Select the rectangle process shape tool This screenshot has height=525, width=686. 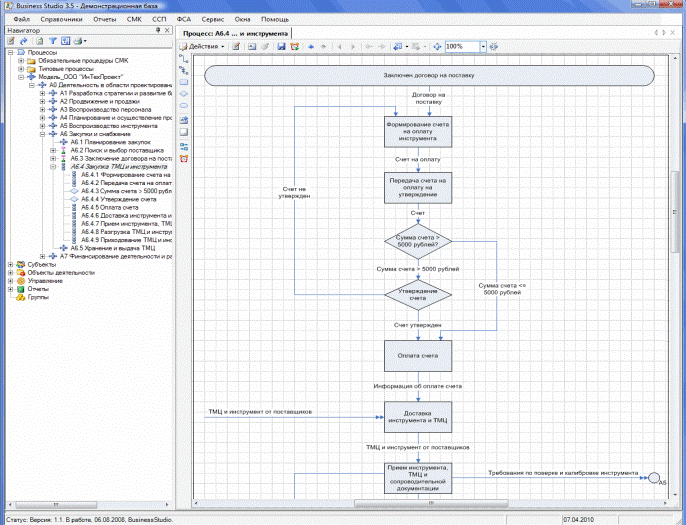[x=184, y=81]
